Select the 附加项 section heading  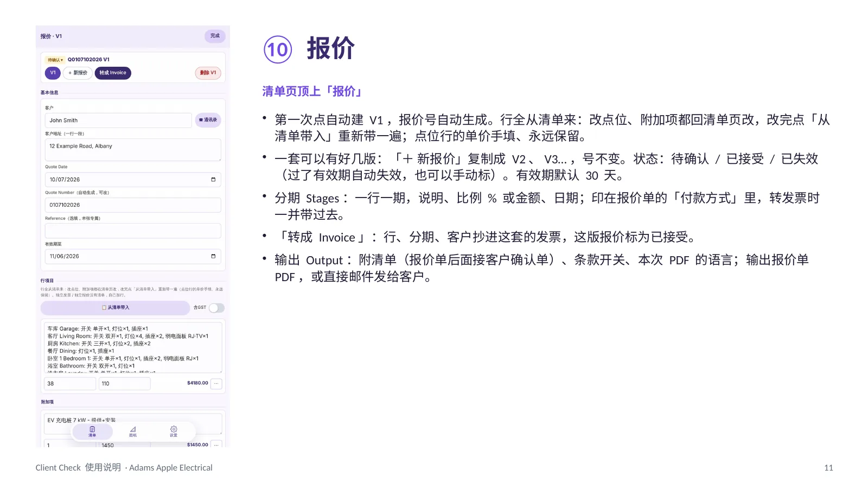coord(47,402)
